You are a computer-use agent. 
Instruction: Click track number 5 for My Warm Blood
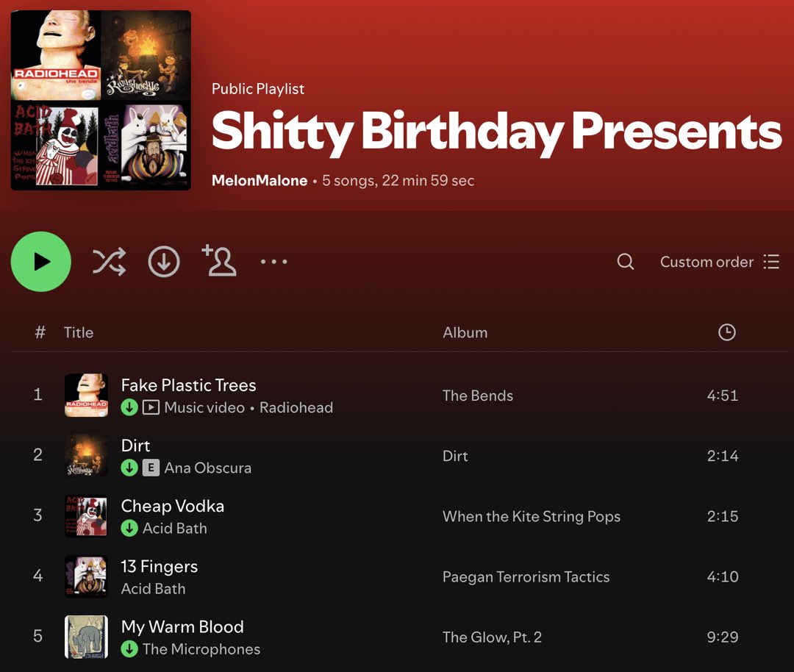(37, 635)
